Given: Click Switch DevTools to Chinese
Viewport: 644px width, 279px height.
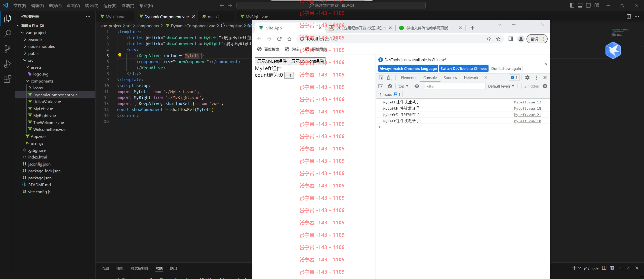Looking at the screenshot, I should click(x=464, y=68).
